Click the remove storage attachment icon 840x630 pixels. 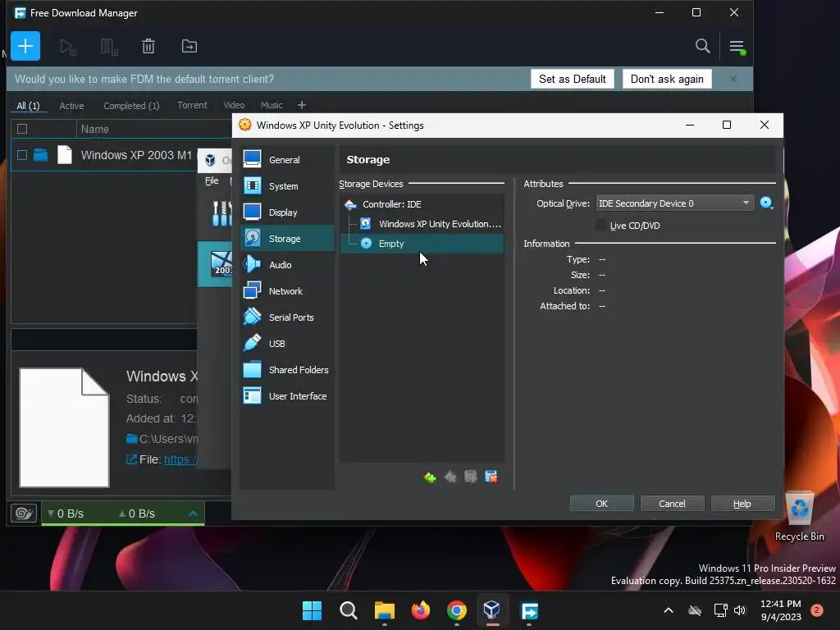[x=491, y=477]
